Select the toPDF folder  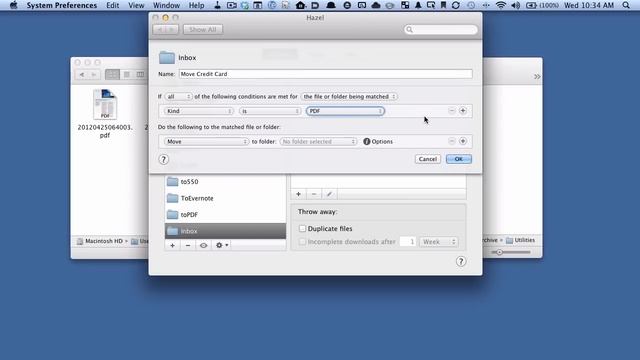(x=225, y=214)
